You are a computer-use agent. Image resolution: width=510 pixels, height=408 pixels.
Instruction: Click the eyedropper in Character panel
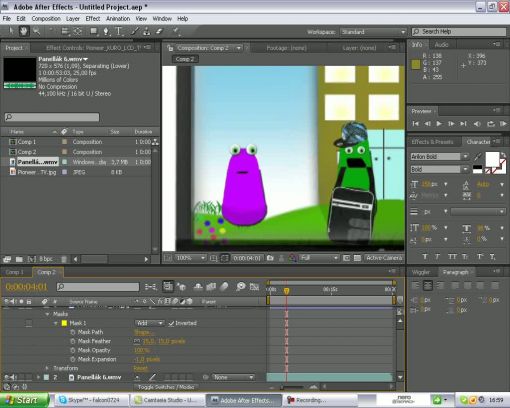point(478,156)
